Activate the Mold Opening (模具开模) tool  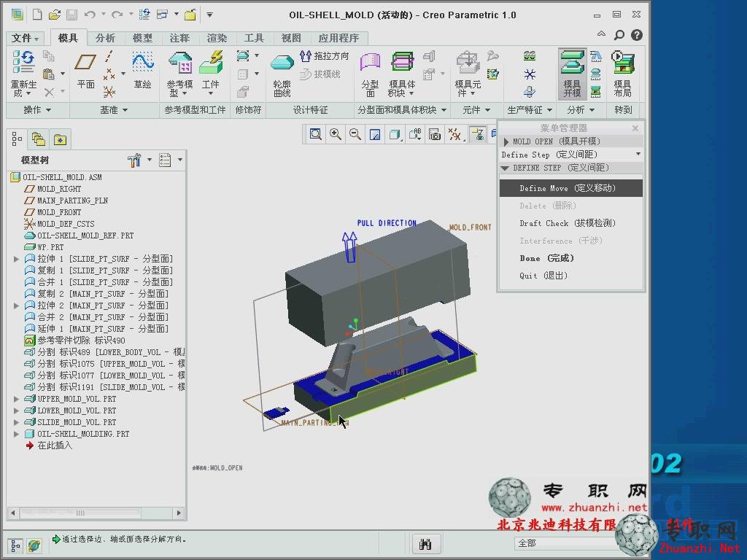click(x=572, y=74)
